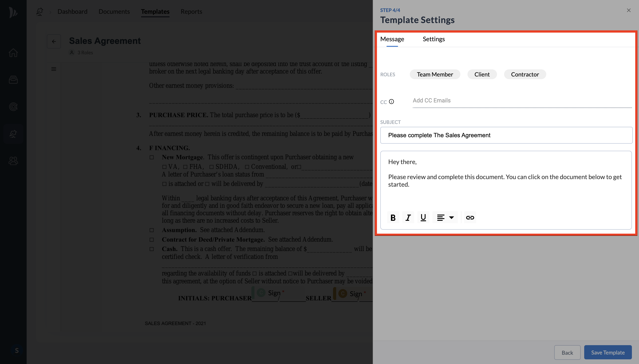Toggle underline formatting in editor
Image resolution: width=639 pixels, height=364 pixels.
(423, 217)
